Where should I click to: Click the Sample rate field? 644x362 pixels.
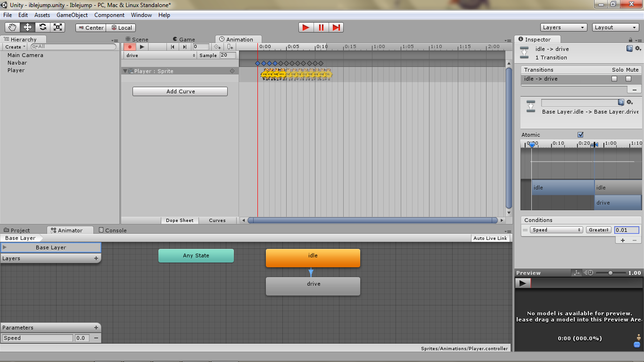tap(228, 55)
